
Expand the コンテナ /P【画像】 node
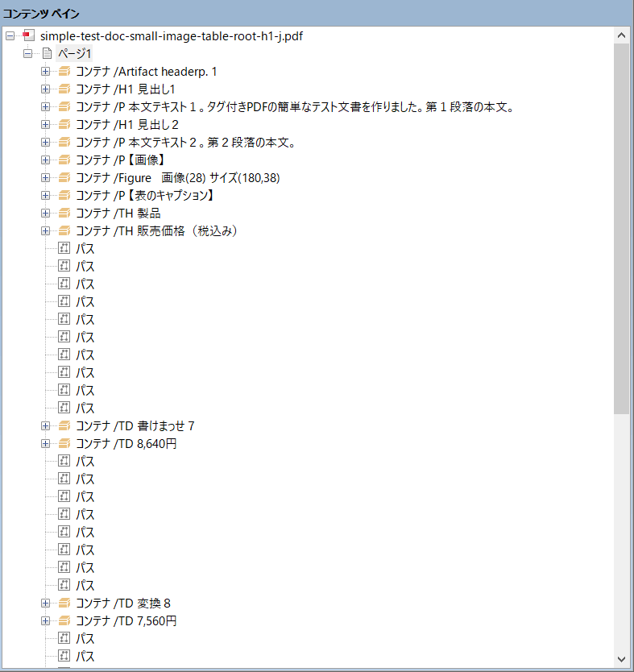click(45, 160)
